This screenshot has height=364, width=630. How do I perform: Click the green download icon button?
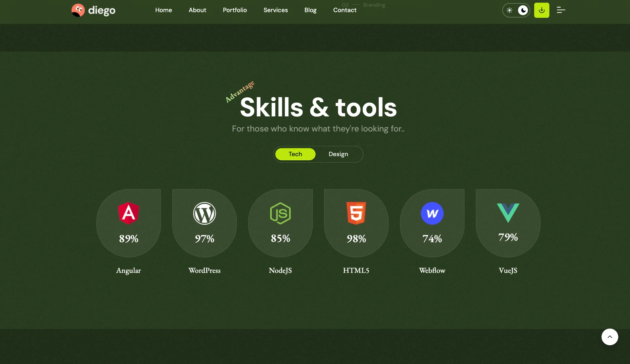click(541, 10)
